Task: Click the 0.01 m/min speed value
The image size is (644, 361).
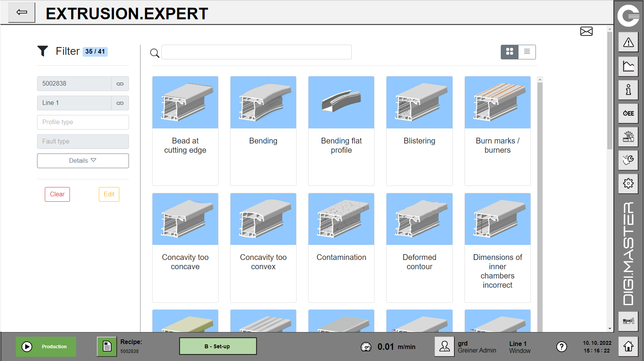Action: (x=396, y=347)
